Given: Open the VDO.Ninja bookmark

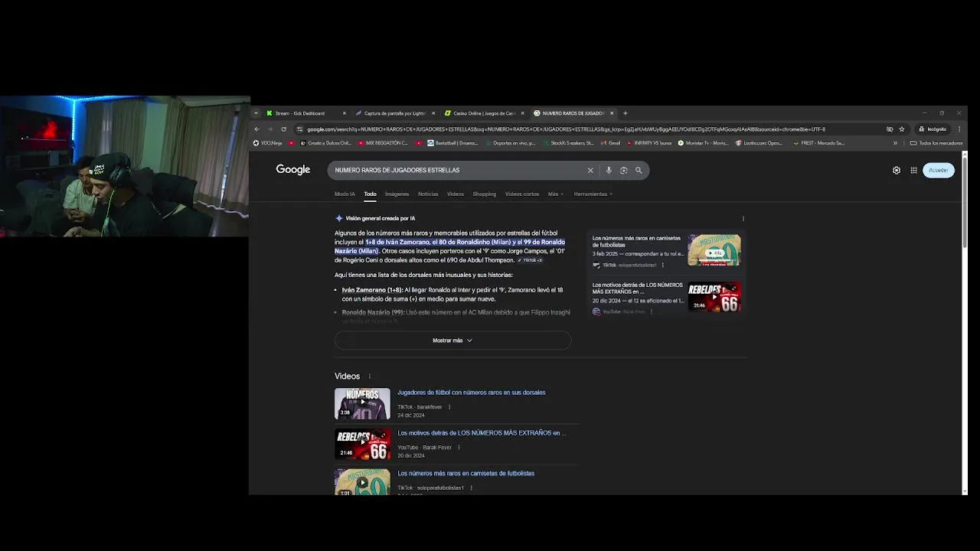Looking at the screenshot, I should coord(267,143).
